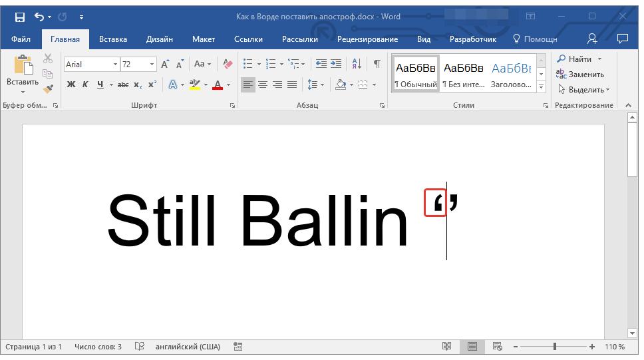The width and height of the screenshot is (644, 360).
Task: Apply yellow text highlight color
Action: click(195, 85)
